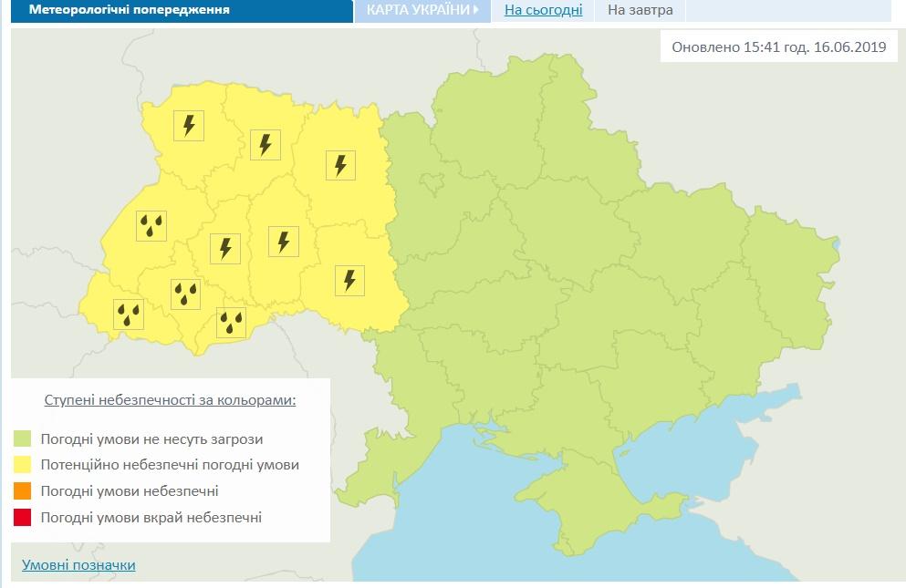Click the thunderstorm icon on Volyn region
906x588 pixels.
point(189,125)
